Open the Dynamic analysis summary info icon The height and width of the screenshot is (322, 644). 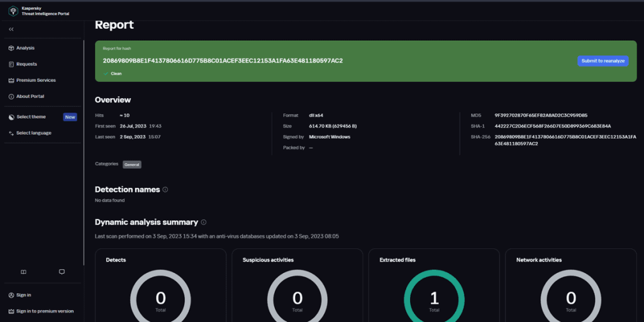pos(203,222)
